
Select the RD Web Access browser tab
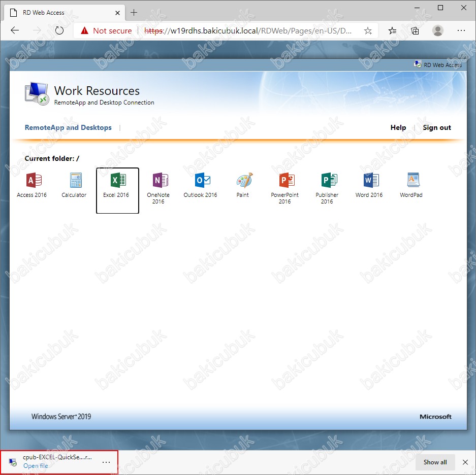click(64, 13)
